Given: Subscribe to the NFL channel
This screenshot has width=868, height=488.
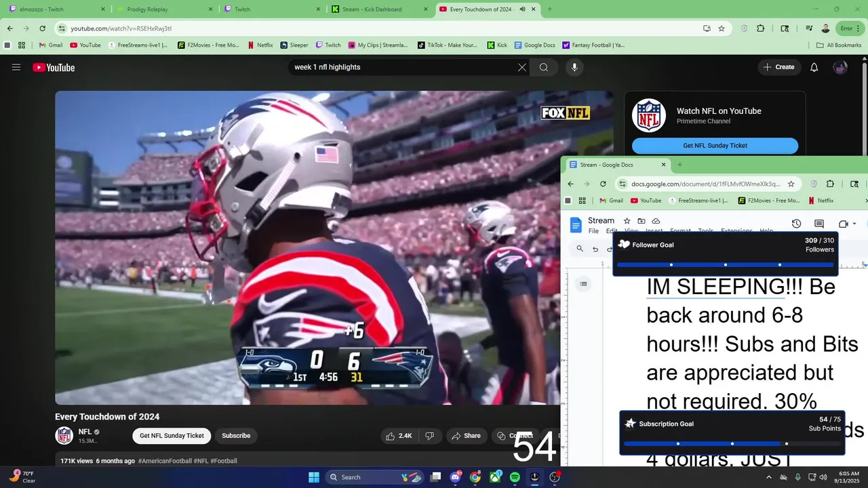Looking at the screenshot, I should (236, 436).
